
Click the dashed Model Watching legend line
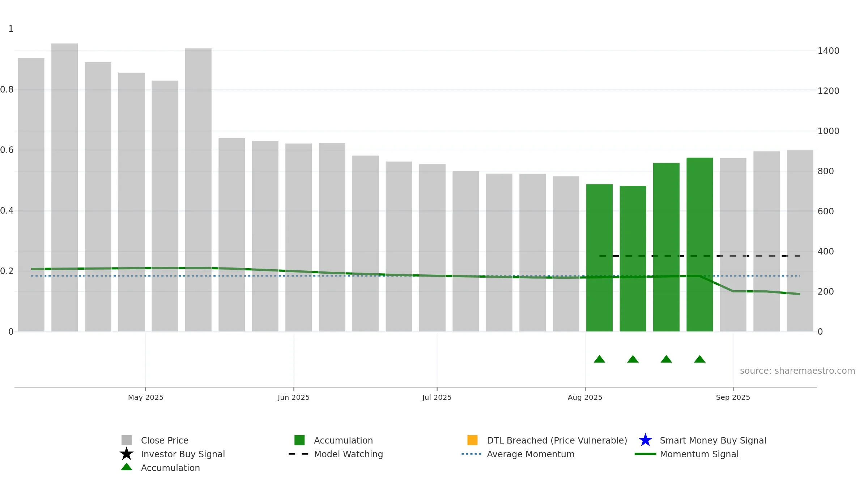coord(298,454)
